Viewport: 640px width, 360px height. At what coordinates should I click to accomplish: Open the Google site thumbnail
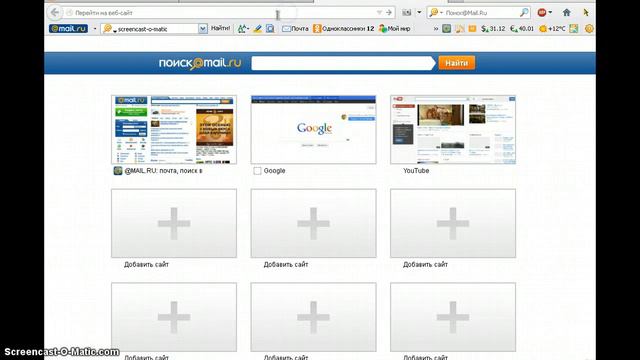tap(313, 130)
